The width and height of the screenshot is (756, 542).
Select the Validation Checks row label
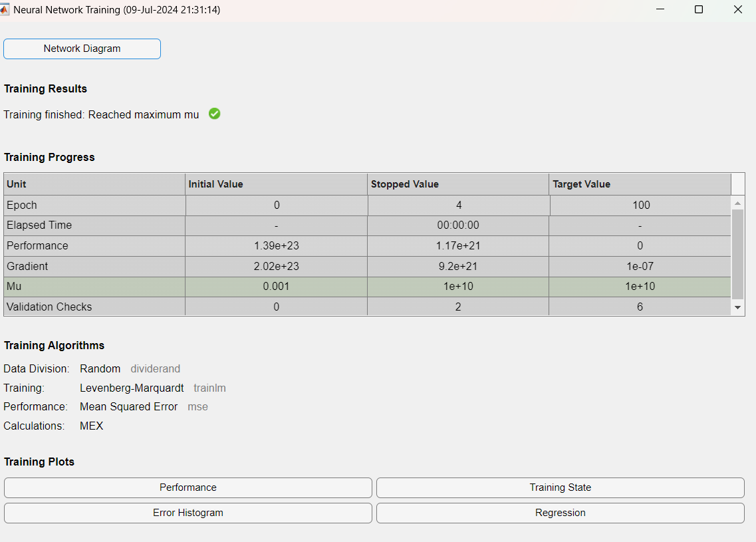(x=49, y=307)
